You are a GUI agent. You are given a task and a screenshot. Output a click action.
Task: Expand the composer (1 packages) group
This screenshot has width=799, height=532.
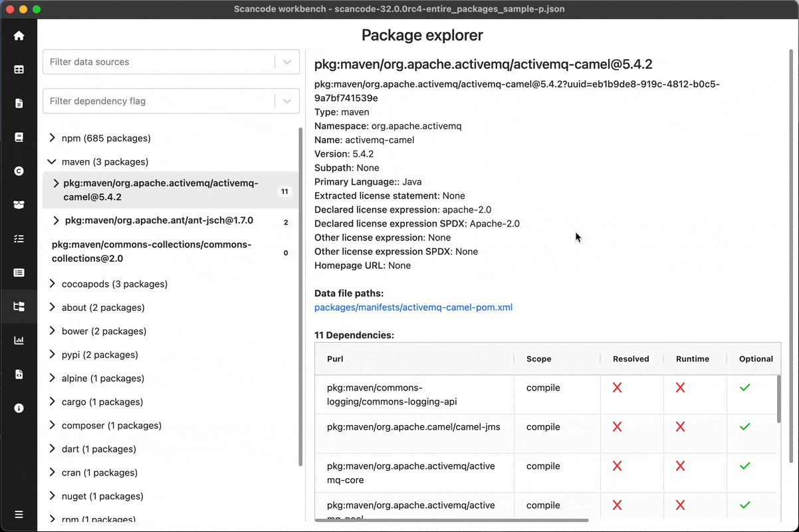point(52,425)
